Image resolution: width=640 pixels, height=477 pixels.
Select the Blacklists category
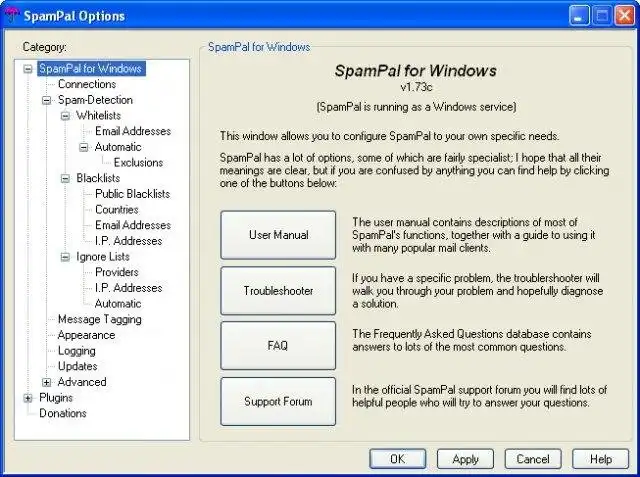click(98, 178)
